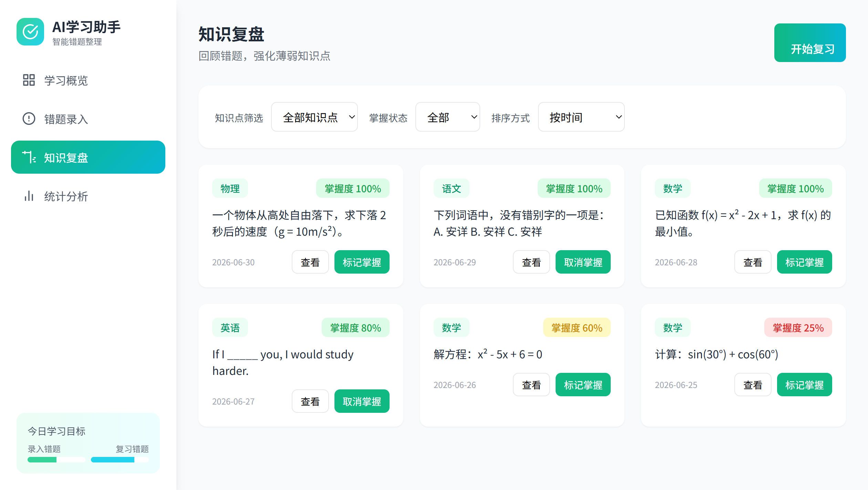Click the AI学习助手 checkmark logo icon

30,32
